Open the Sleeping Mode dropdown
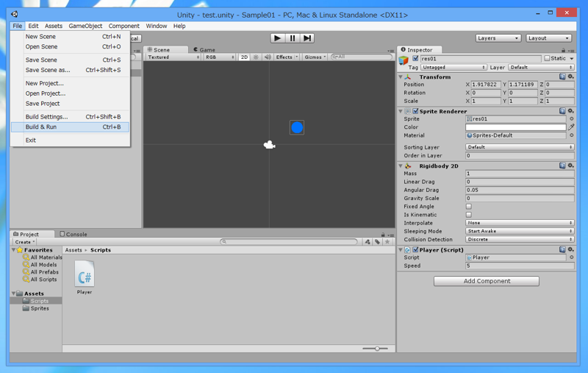 click(520, 231)
